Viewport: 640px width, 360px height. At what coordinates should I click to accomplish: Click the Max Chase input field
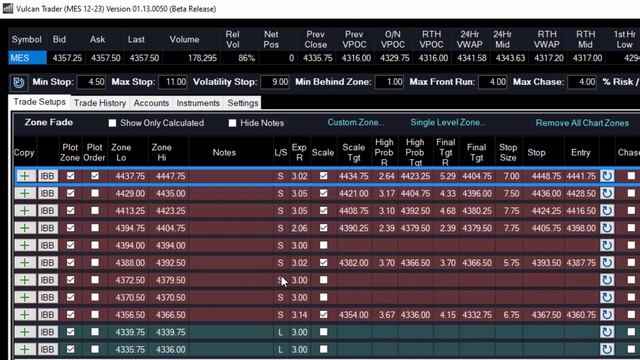(582, 82)
